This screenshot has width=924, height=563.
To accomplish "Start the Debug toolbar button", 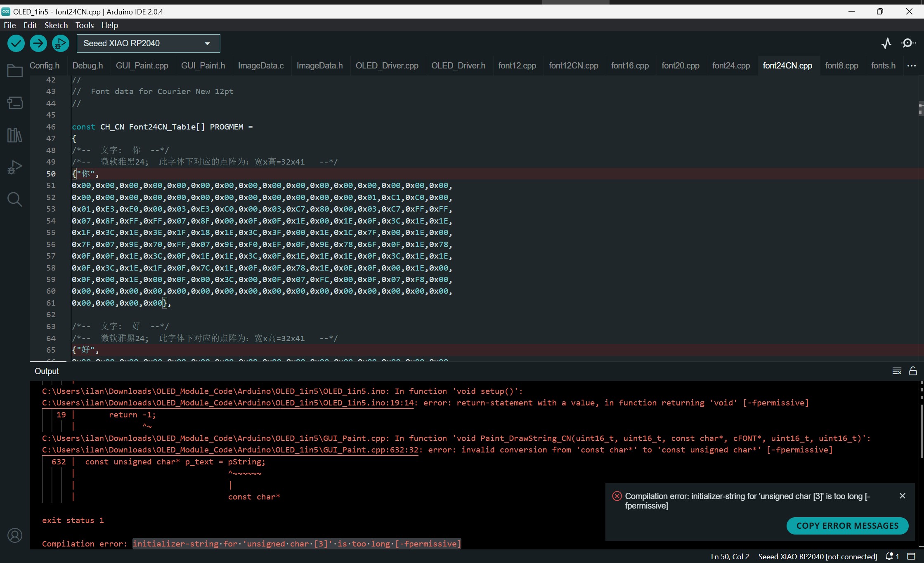I will pyautogui.click(x=61, y=43).
